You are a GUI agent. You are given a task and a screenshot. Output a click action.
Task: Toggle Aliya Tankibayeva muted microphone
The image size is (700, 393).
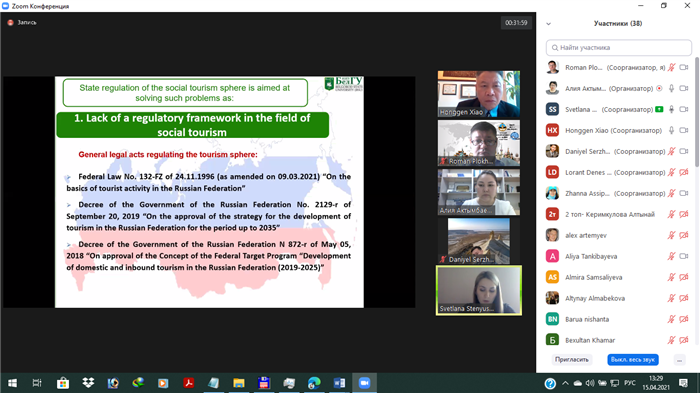(x=671, y=256)
